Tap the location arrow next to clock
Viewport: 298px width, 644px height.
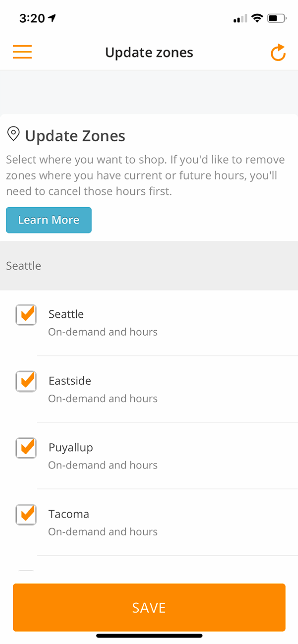point(52,18)
